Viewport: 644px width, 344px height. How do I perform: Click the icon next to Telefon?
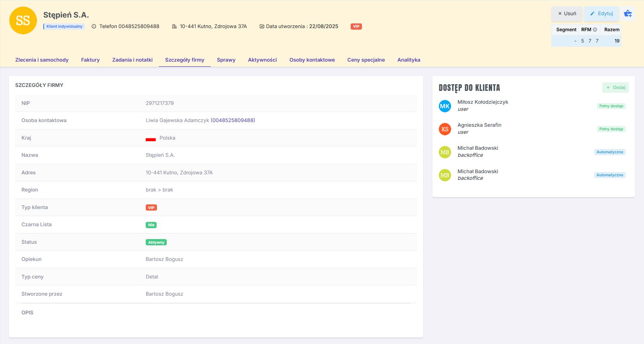pos(94,27)
